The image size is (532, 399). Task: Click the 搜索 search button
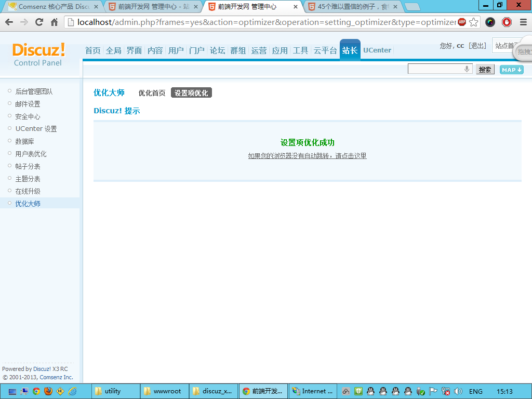[x=485, y=70]
